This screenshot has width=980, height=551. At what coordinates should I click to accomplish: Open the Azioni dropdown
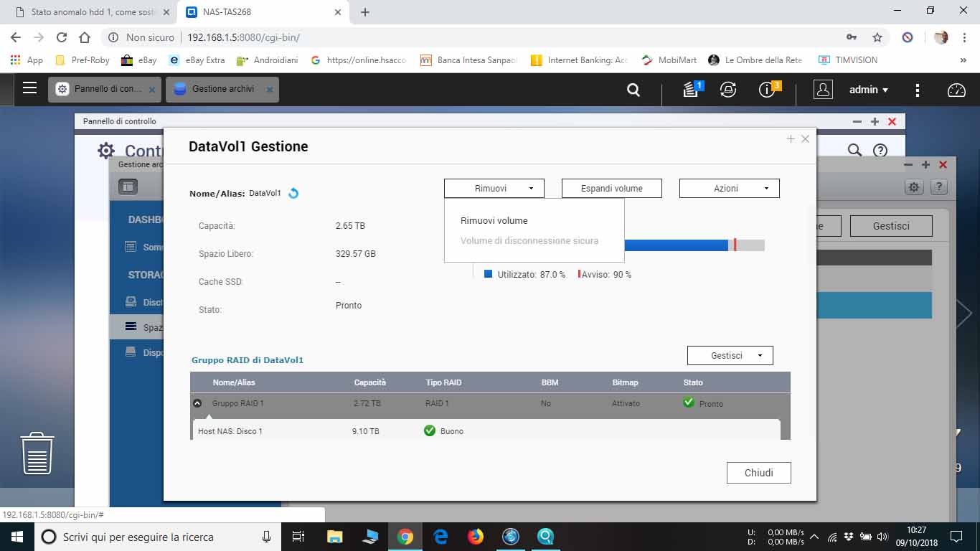tap(729, 188)
